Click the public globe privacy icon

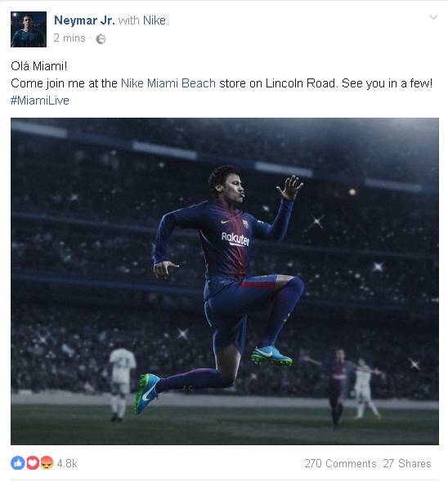(101, 39)
